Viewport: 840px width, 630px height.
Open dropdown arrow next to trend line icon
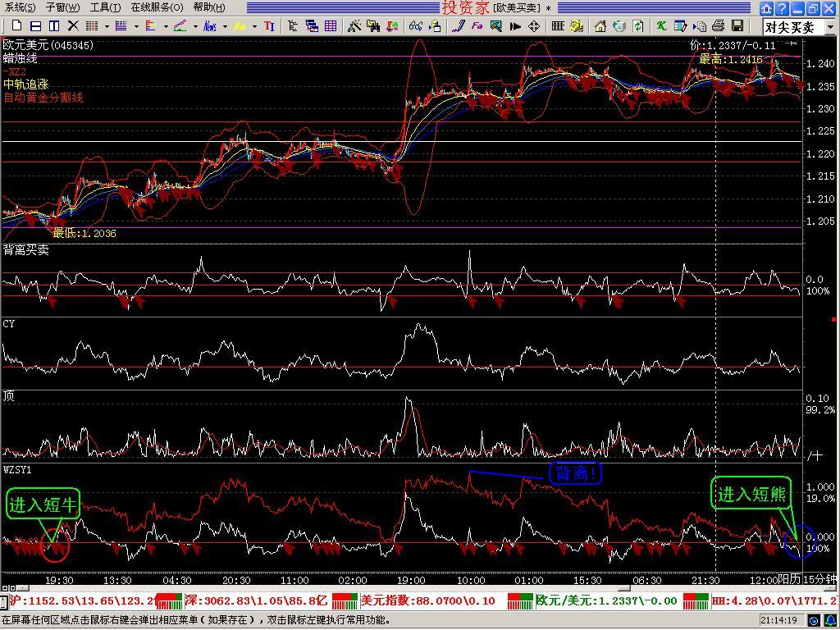(x=195, y=26)
